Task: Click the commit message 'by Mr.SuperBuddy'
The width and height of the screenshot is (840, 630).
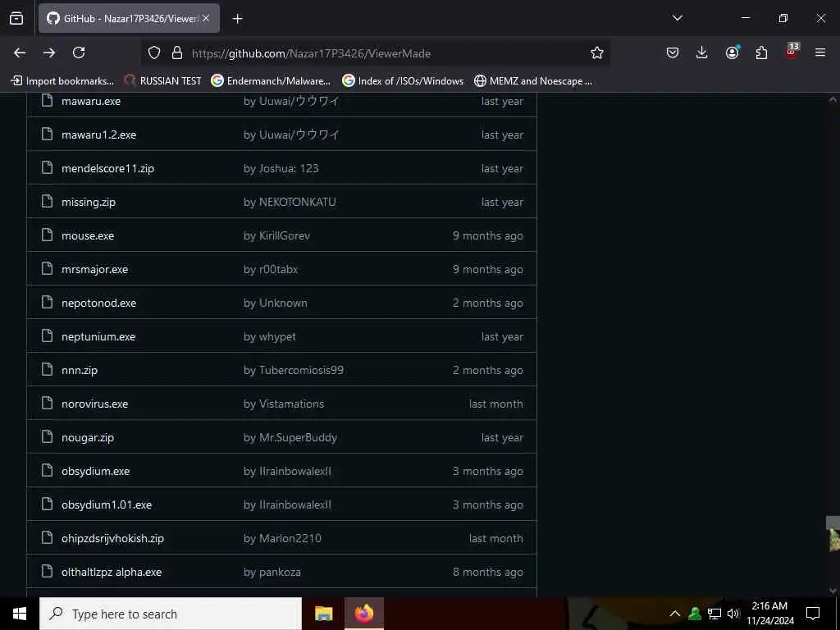Action: tap(290, 438)
